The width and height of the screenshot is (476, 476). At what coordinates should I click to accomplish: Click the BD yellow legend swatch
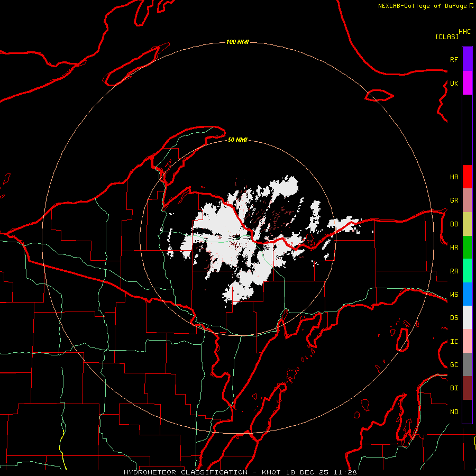[467, 224]
